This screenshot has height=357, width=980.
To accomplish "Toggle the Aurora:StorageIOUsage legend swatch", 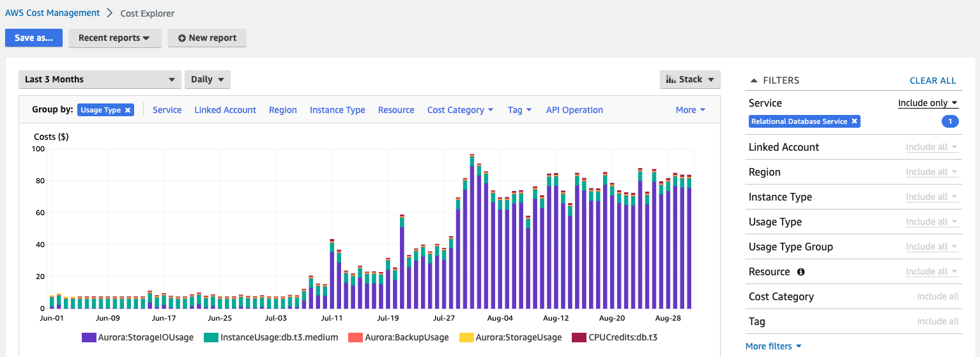I will [x=89, y=337].
